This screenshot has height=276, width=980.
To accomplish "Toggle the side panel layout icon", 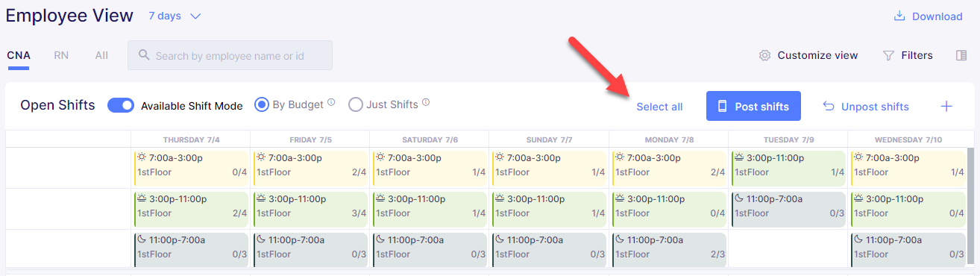I will coord(961,55).
